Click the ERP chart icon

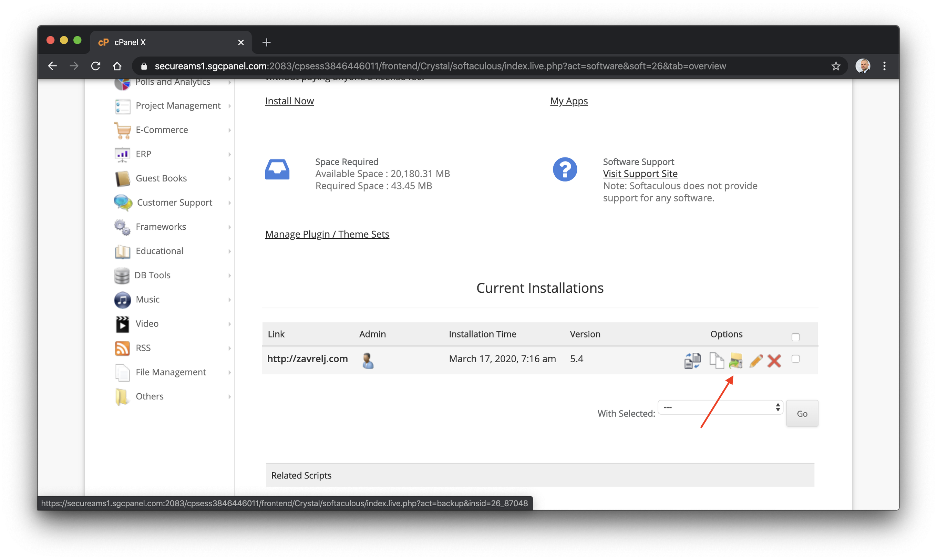[122, 154]
